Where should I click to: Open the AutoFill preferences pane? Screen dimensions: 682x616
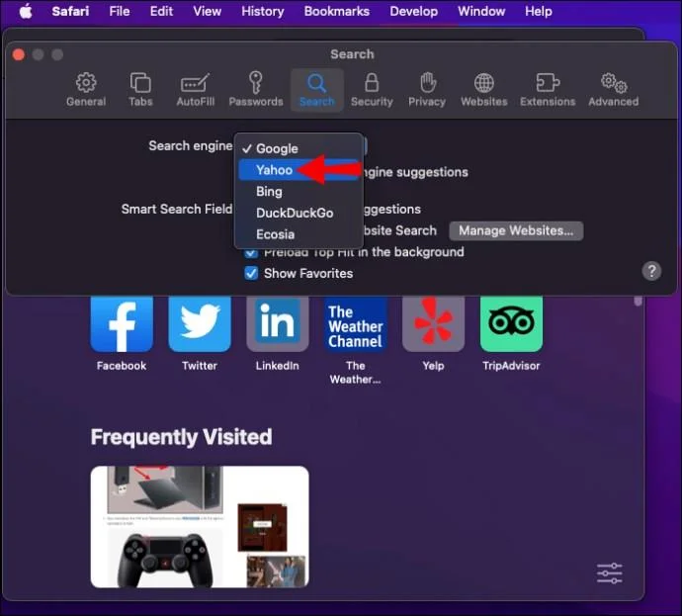(196, 90)
